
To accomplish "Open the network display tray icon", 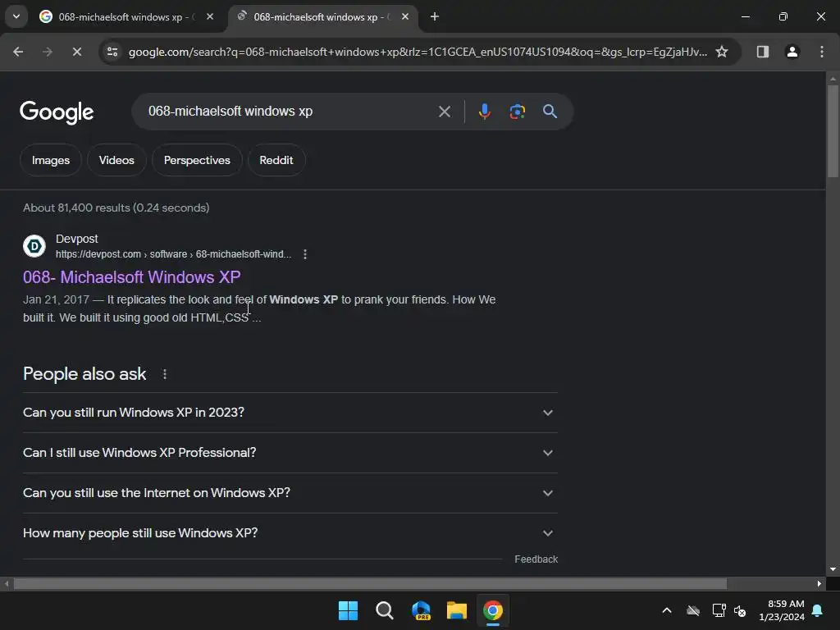I will (x=719, y=610).
